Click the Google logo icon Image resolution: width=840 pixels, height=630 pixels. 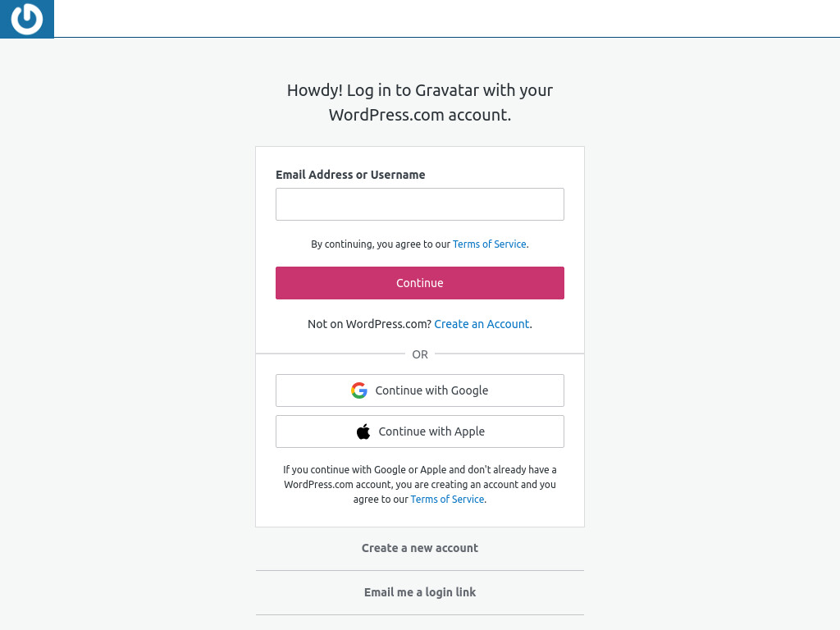point(359,390)
